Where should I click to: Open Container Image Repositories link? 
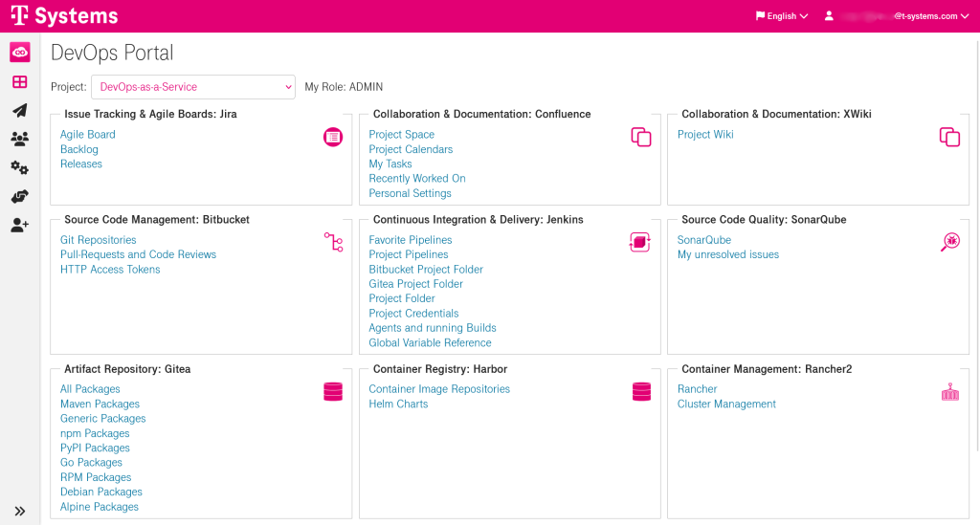tap(439, 389)
